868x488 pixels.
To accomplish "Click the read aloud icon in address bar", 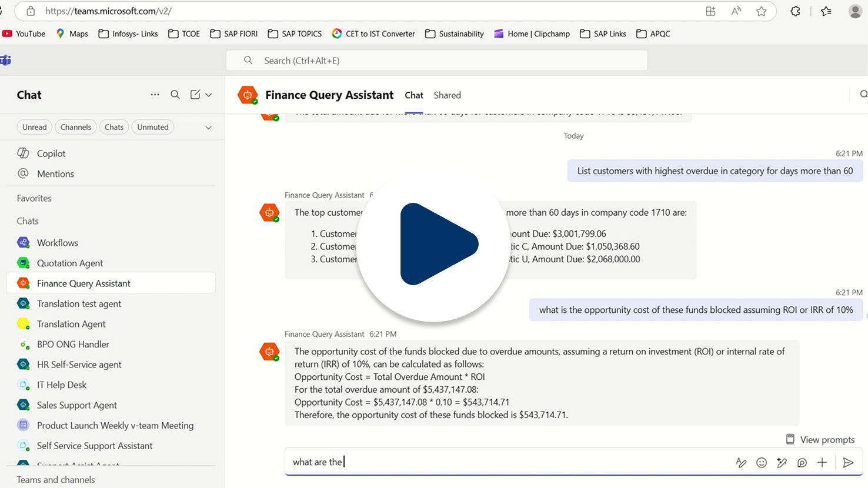I will [x=736, y=11].
